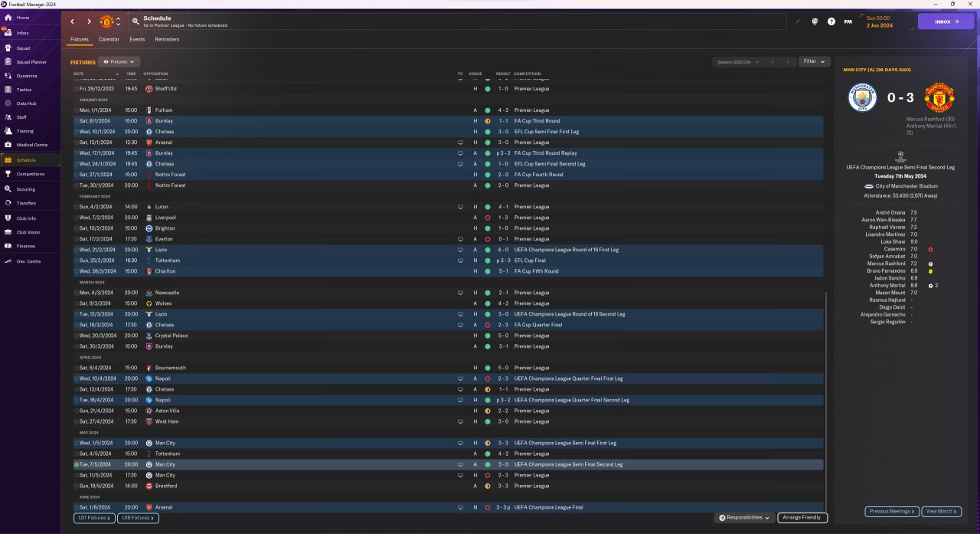The height and width of the screenshot is (534, 980).
Task: Open the Club Info icon
Action: point(8,218)
